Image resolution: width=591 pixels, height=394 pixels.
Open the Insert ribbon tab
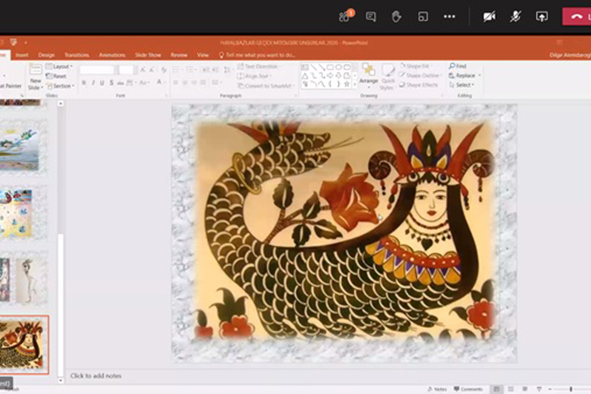click(22, 55)
